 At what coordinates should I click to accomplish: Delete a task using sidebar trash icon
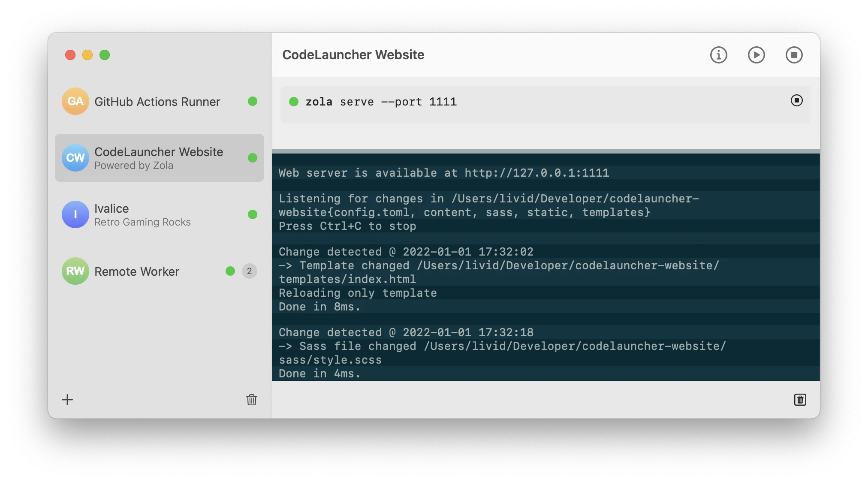tap(252, 400)
